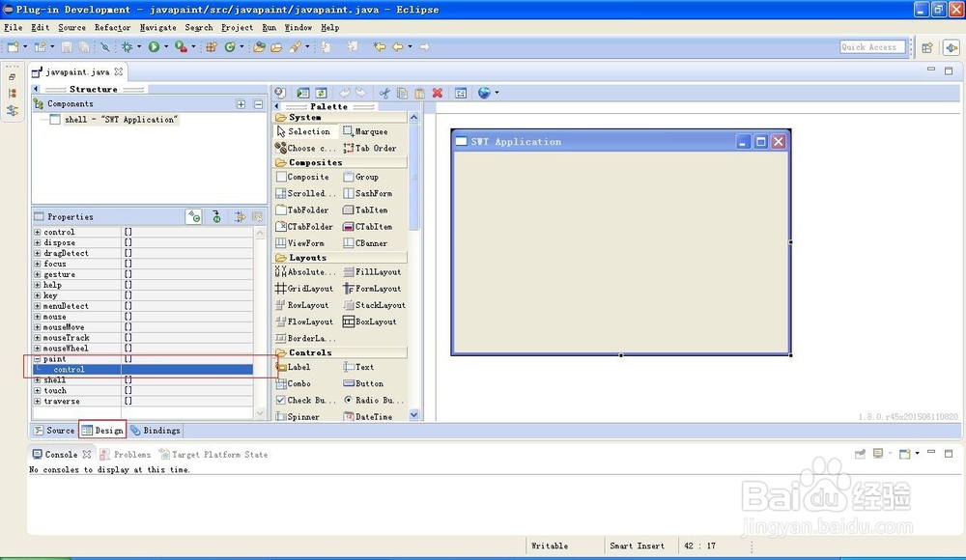The width and height of the screenshot is (966, 560).
Task: Select the TabFolder palette item
Action: point(301,210)
